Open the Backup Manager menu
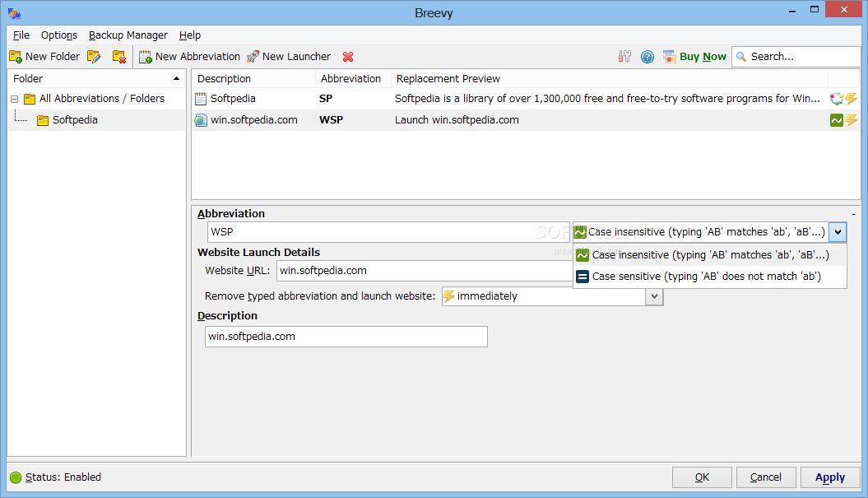This screenshot has height=498, width=868. tap(128, 35)
